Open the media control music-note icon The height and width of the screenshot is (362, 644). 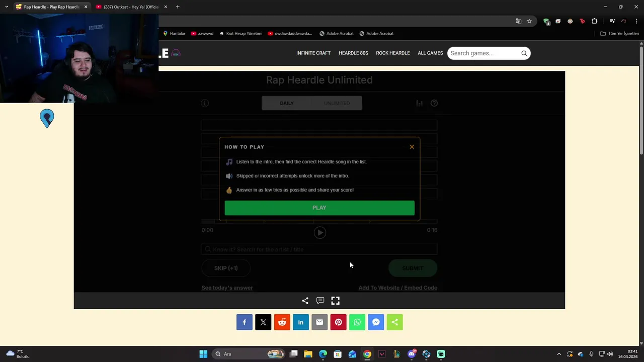[612, 21]
